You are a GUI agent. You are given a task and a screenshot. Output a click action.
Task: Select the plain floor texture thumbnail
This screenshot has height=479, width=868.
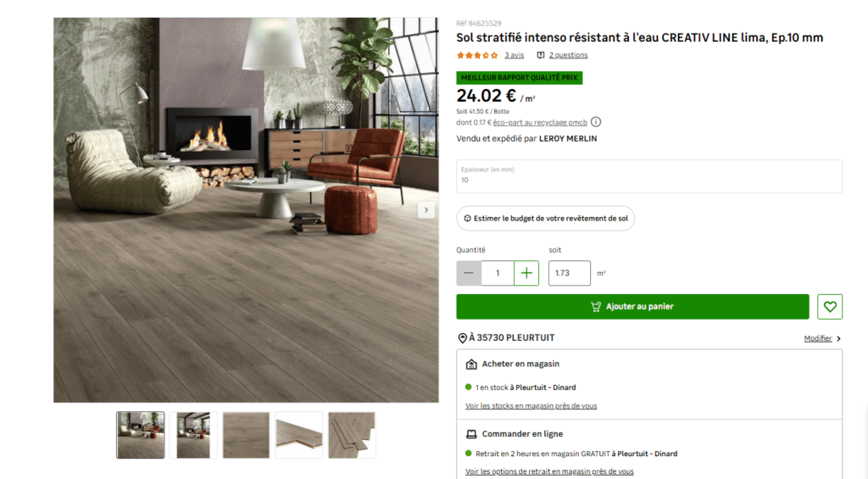click(246, 435)
